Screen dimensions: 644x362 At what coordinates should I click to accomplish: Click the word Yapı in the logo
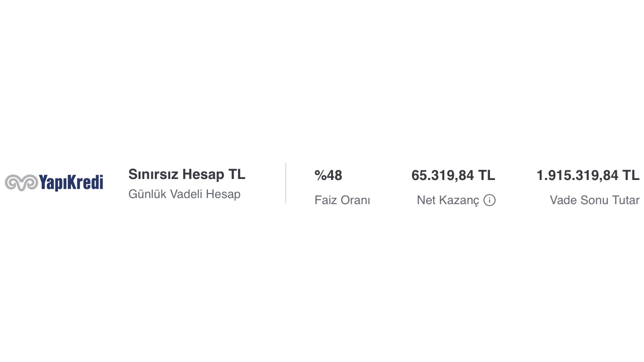53,183
